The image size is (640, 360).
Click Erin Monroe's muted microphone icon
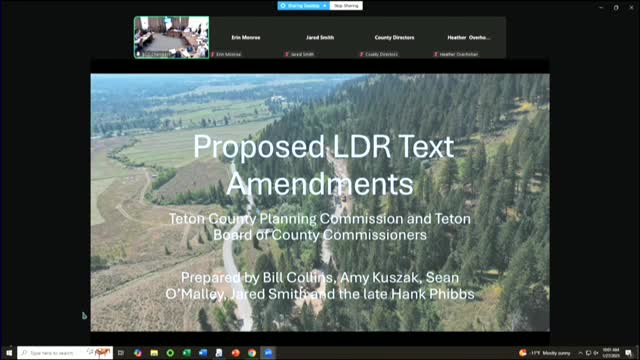(x=213, y=54)
